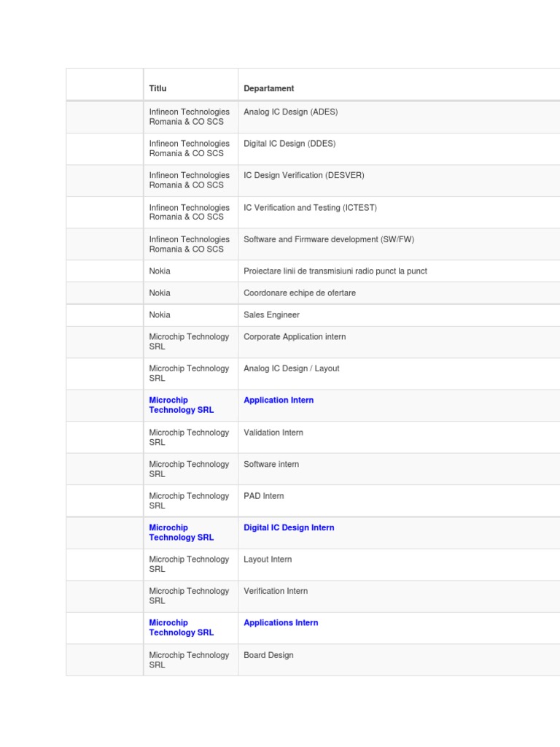Select the Corporate Application intern cell
Viewport: 560px width, 747px height.
295,337
